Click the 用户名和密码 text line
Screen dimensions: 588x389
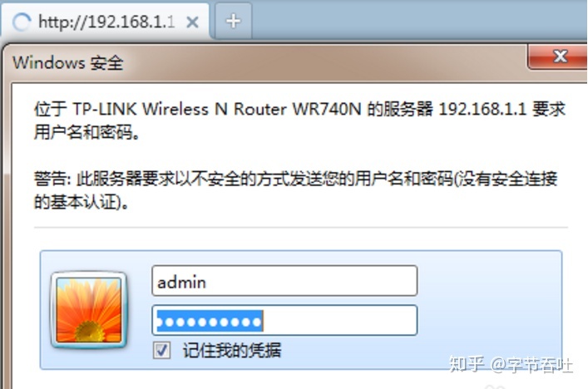click(87, 132)
